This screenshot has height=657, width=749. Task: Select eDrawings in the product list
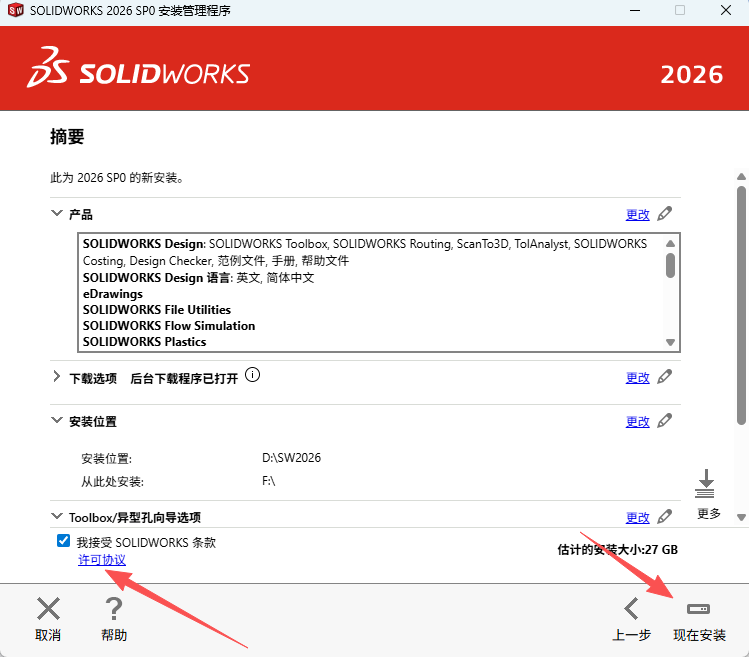tap(113, 293)
